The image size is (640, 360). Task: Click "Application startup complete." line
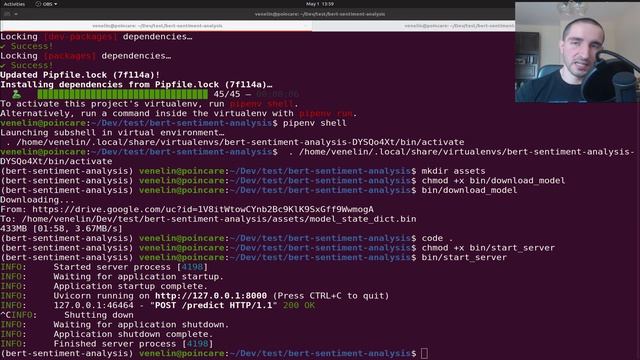(x=131, y=286)
